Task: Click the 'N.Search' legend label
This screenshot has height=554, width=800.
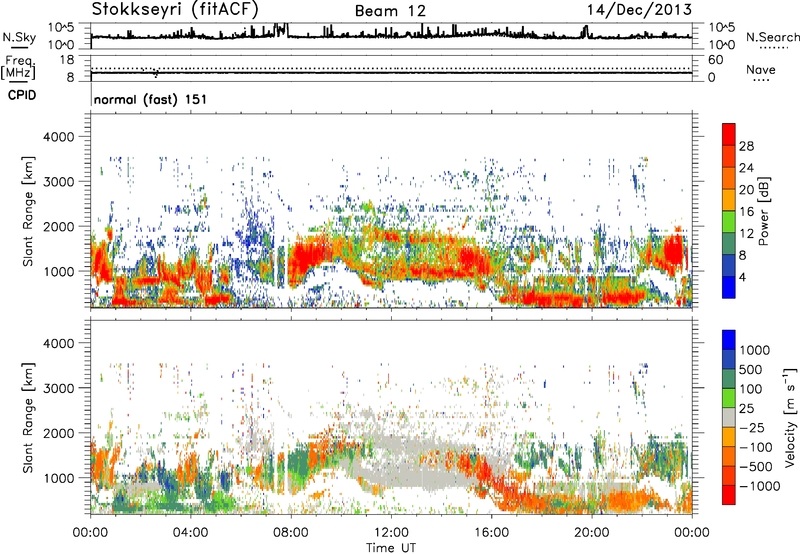Action: [772, 37]
